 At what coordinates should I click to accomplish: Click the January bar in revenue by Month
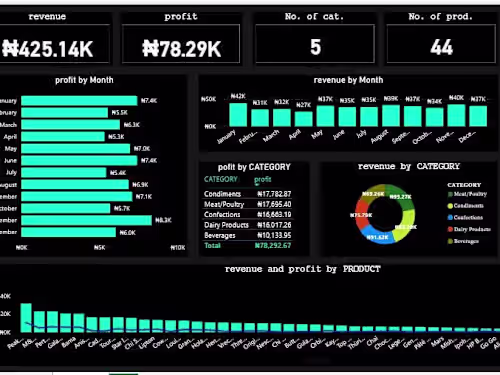click(x=238, y=115)
